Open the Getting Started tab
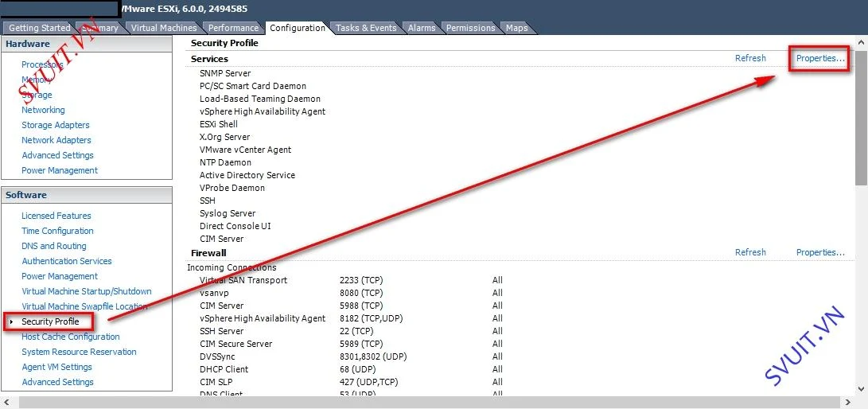868x409 pixels. 39,28
